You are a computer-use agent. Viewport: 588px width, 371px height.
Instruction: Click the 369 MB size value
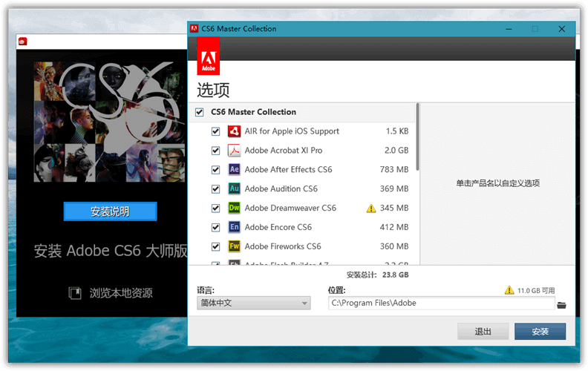coord(394,188)
